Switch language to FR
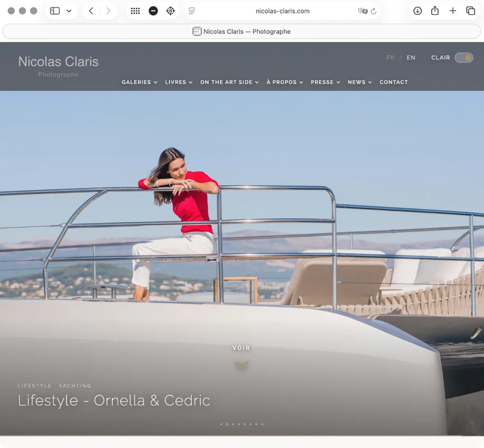 click(390, 58)
